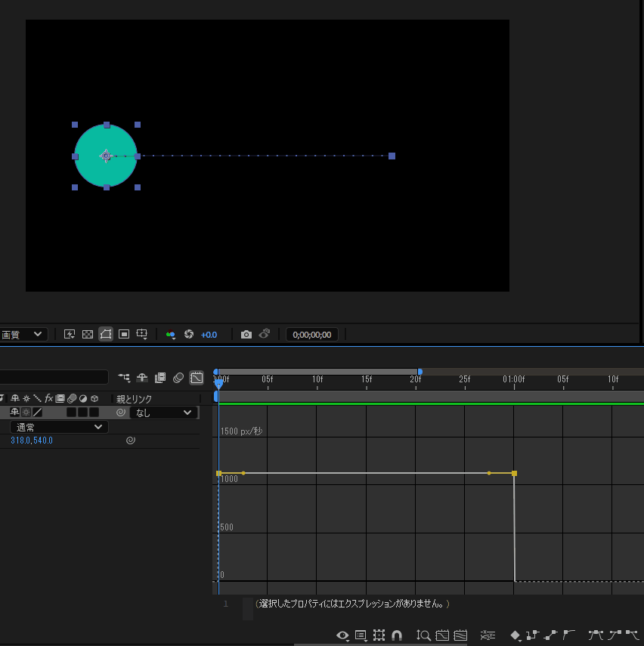Open the eye show-properties graph menu

tap(342, 635)
